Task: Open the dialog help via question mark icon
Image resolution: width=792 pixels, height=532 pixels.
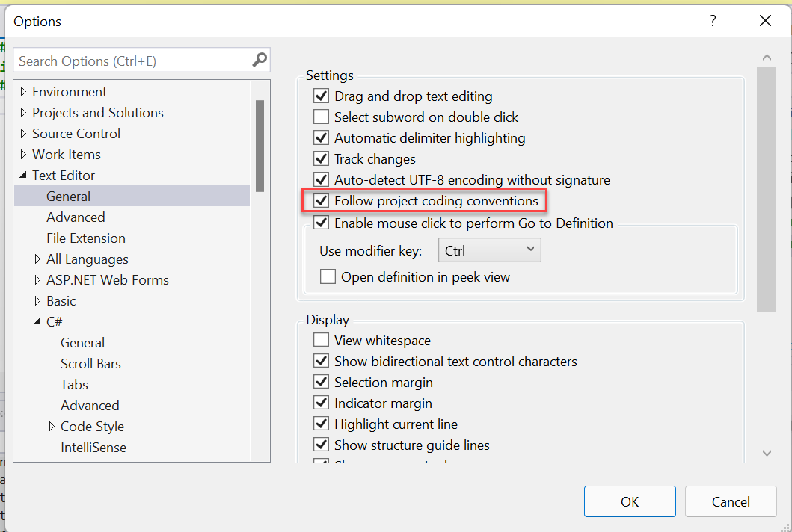Action: (713, 21)
